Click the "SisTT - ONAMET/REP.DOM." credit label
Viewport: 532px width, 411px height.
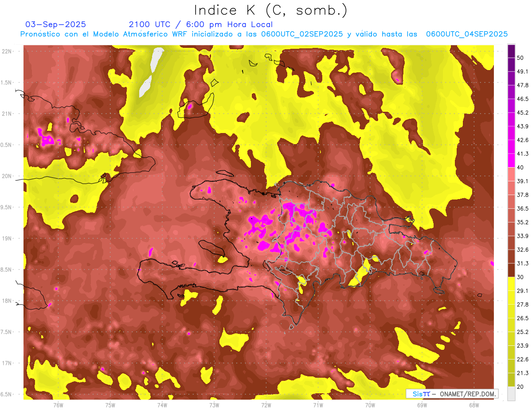[452, 394]
